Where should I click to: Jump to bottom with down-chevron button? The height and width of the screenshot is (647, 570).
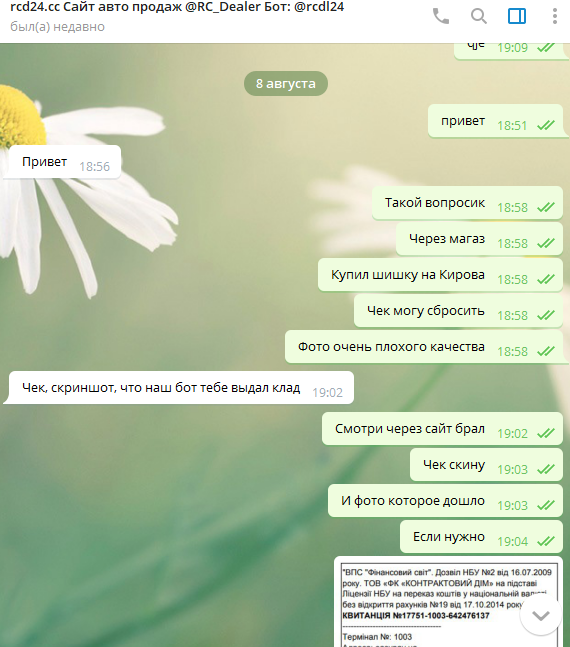coord(541,616)
